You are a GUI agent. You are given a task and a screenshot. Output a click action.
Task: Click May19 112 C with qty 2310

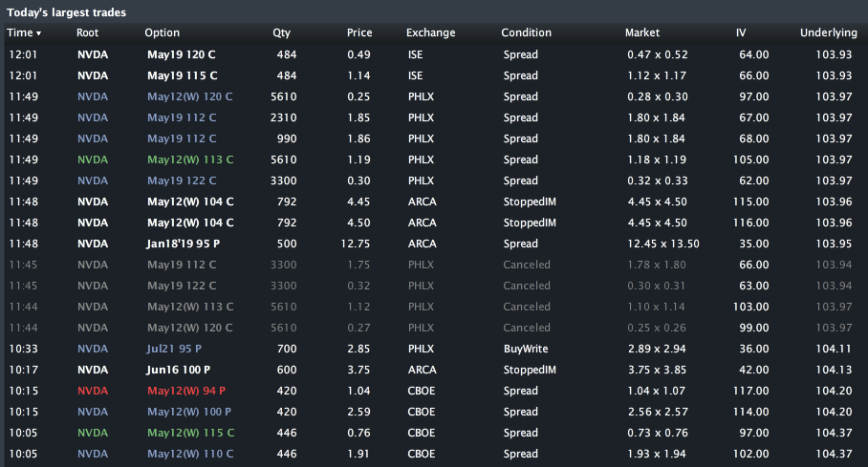pos(182,117)
